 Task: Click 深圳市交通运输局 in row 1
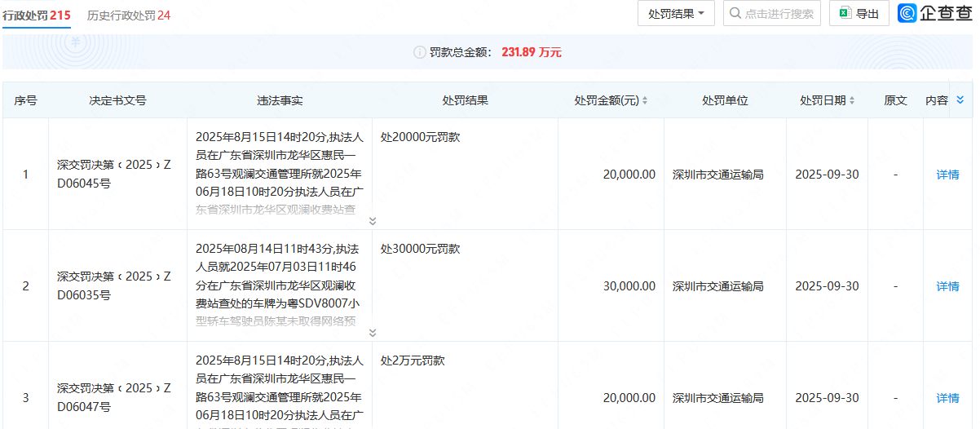(x=717, y=175)
